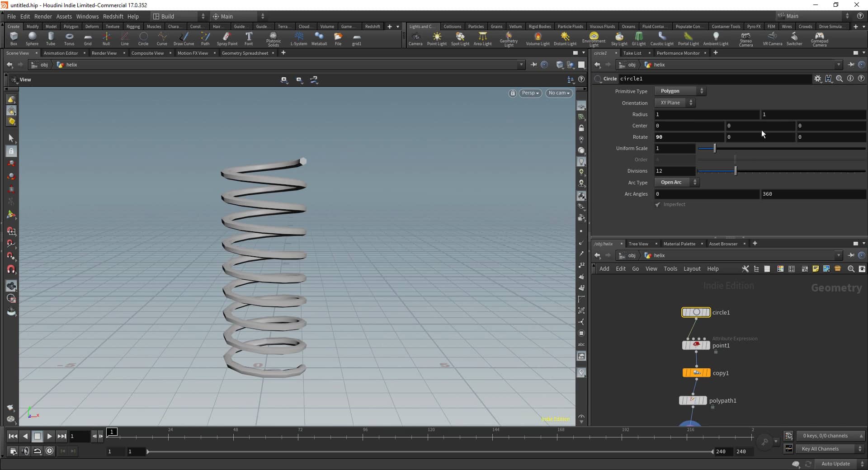Open the Redshift menu
Viewport: 868px width, 470px height.
point(113,16)
